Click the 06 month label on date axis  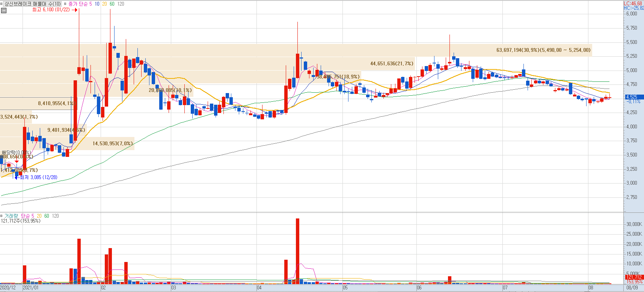point(419,288)
